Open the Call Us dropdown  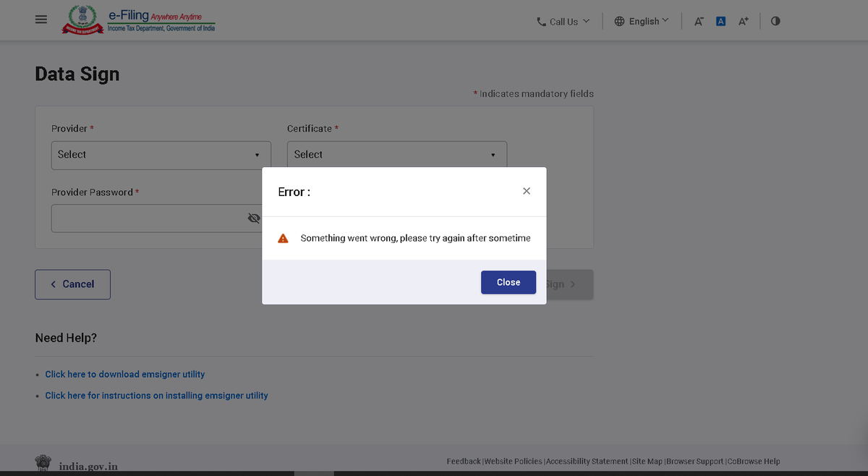coord(563,22)
